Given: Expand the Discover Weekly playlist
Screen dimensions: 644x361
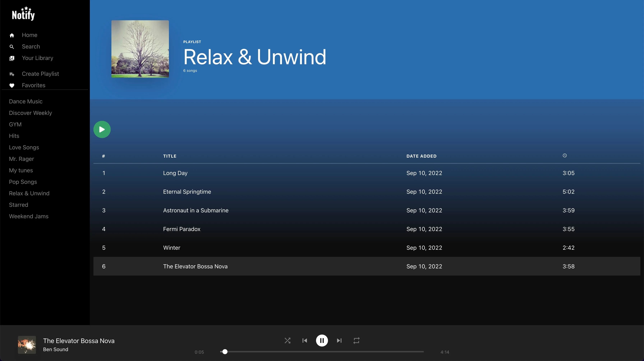Looking at the screenshot, I should (30, 113).
